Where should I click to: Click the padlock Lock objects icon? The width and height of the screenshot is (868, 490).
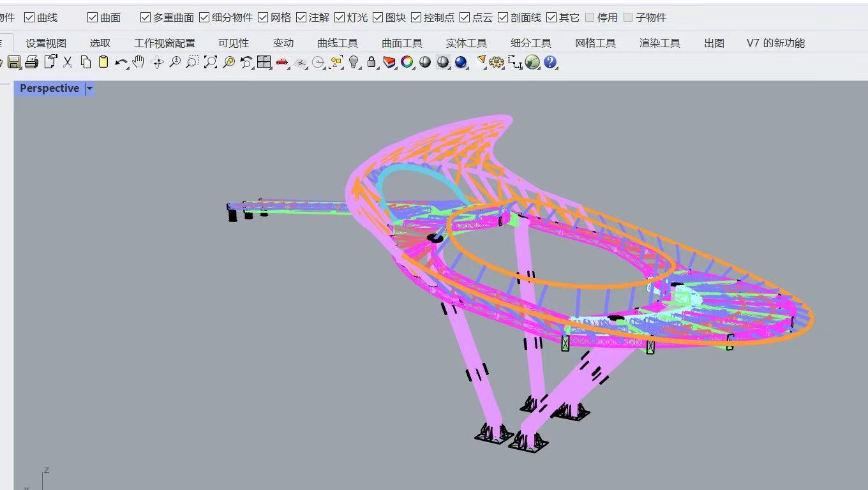point(371,63)
